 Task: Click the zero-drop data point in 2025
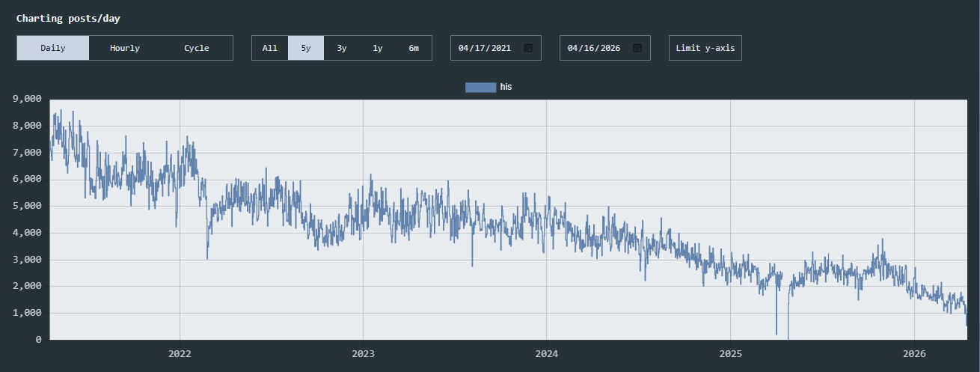tap(788, 338)
